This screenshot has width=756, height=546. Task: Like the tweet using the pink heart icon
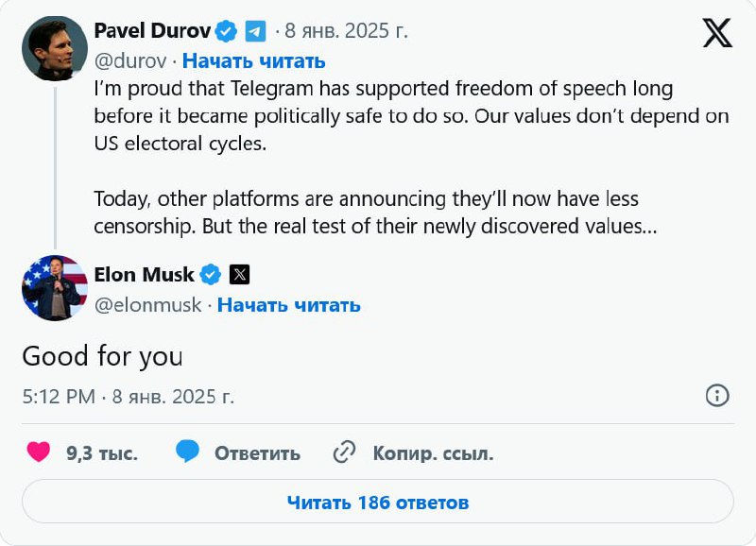pyautogui.click(x=39, y=452)
